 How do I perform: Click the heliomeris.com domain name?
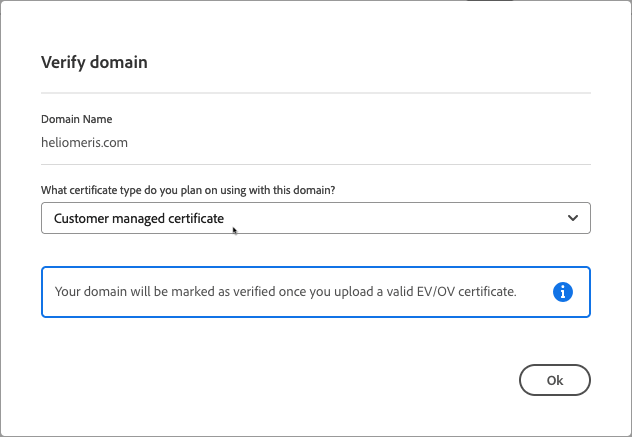point(84,142)
